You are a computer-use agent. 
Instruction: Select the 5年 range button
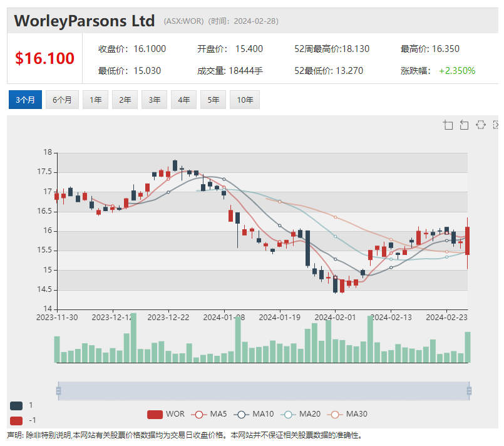pyautogui.click(x=213, y=100)
